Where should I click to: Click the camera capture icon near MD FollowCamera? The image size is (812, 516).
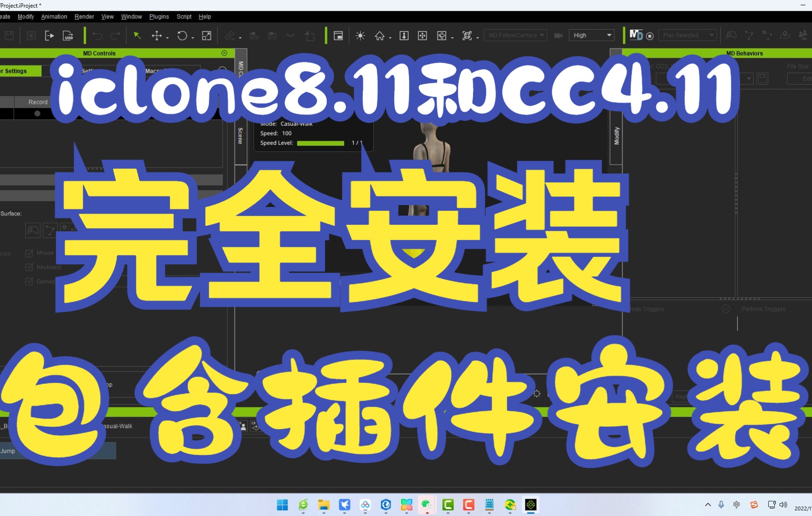[558, 35]
